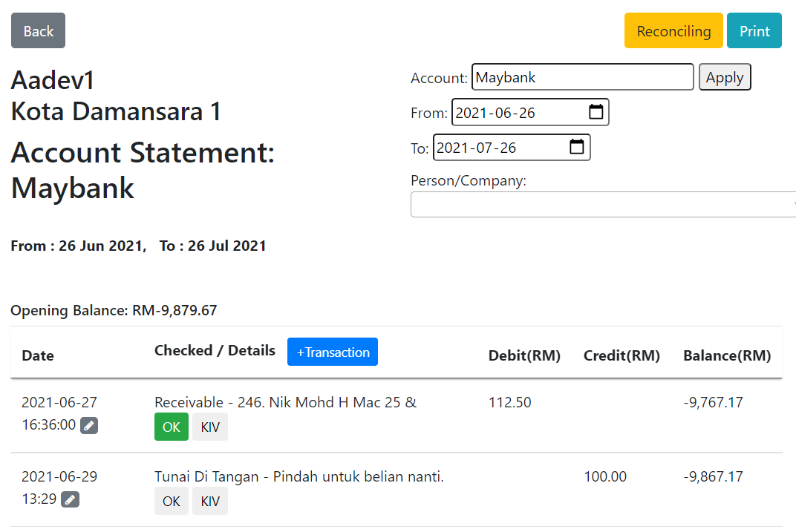The image size is (796, 532).
Task: Select the To : 26 Jul 2021 text
Action: [212, 246]
